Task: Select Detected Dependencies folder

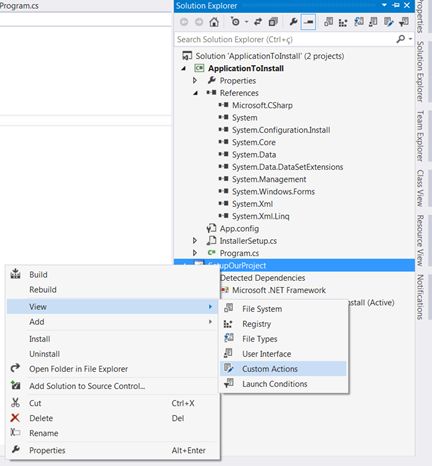Action: 262,278
